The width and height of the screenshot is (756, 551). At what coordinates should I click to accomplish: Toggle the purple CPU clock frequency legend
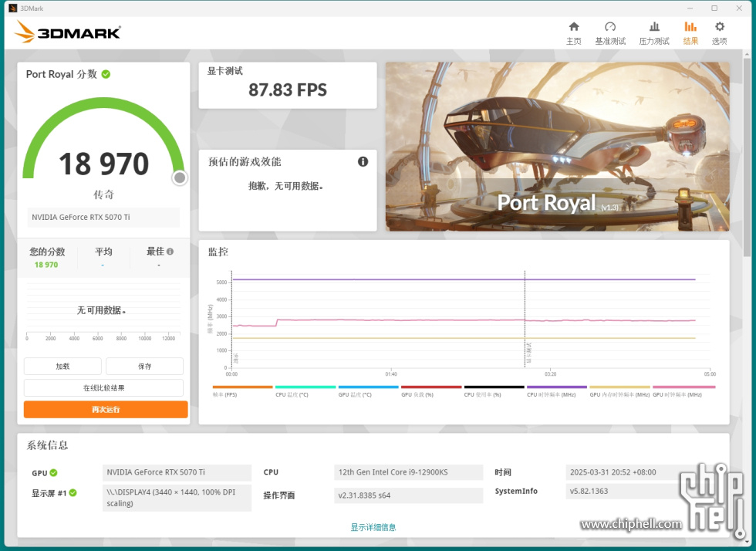click(x=557, y=390)
